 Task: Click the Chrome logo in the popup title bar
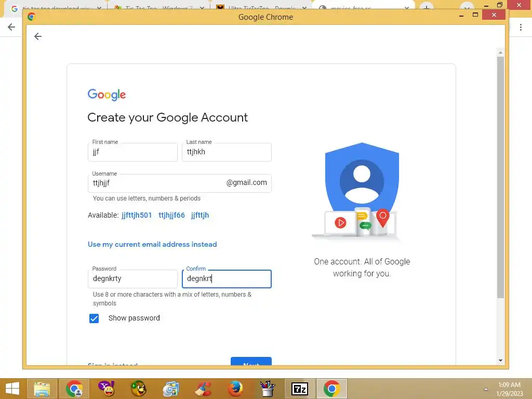tap(31, 17)
